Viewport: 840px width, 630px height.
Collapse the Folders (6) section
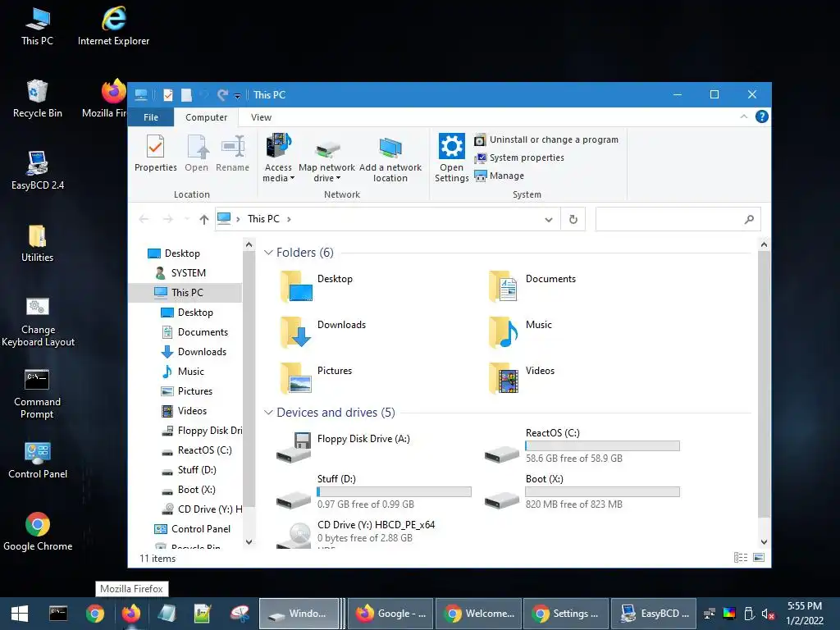pos(268,253)
